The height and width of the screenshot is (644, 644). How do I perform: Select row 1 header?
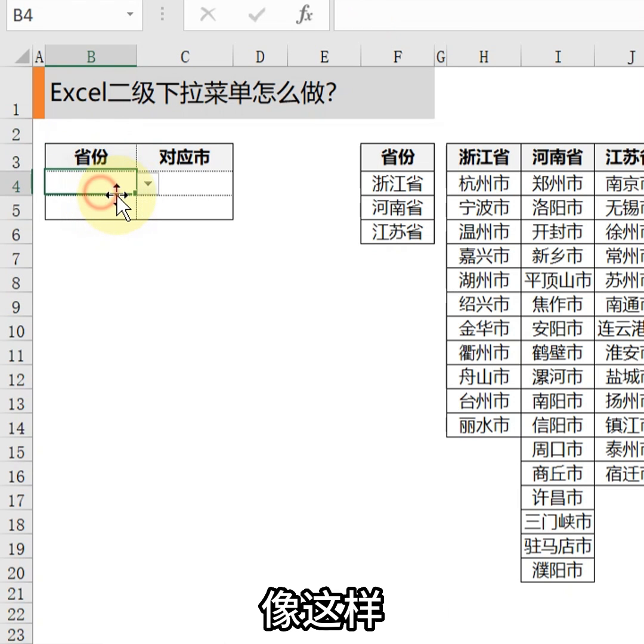click(16, 93)
